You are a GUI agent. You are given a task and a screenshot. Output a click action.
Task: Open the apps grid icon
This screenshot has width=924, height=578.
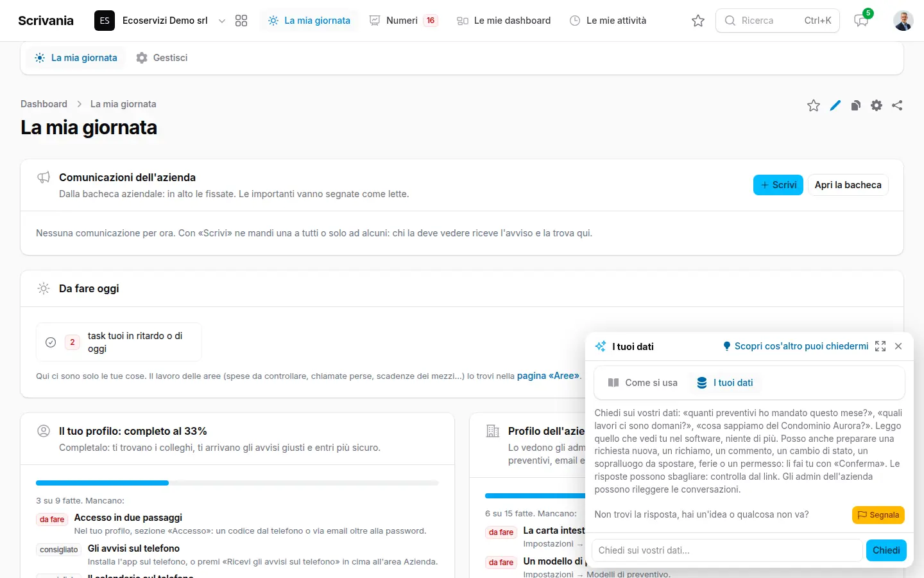[241, 21]
